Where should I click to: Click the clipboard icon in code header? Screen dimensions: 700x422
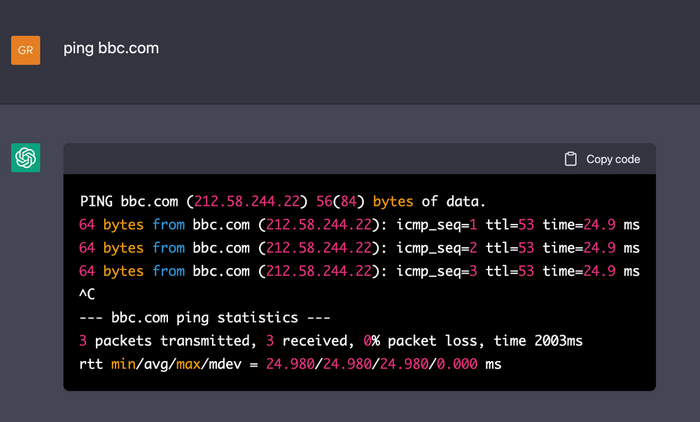570,159
